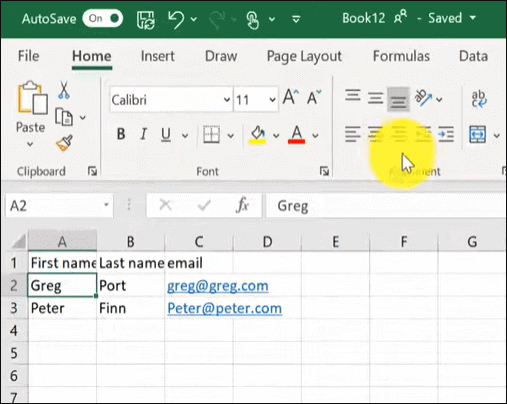Apply yellow Fill Color bucket

coord(258,135)
